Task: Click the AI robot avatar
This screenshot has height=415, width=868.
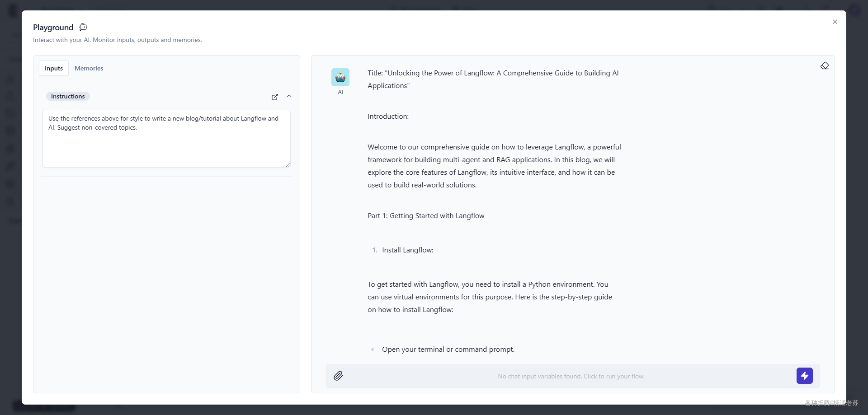Action: point(340,77)
